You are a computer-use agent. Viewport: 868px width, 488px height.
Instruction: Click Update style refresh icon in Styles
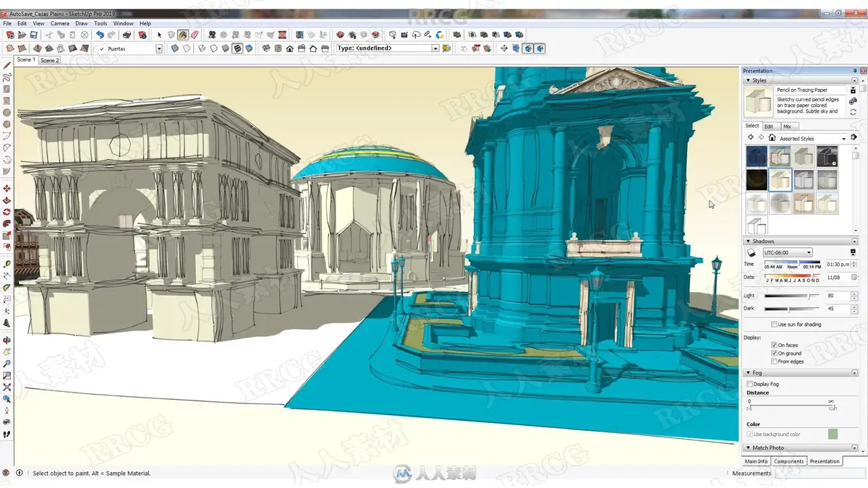coord(854,112)
